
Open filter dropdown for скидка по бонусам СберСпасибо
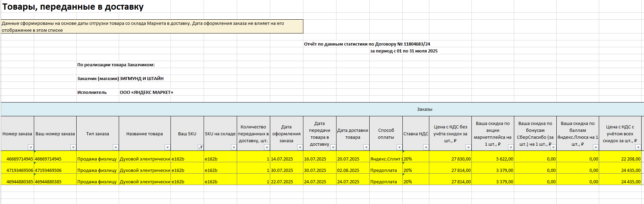[x=553, y=147]
